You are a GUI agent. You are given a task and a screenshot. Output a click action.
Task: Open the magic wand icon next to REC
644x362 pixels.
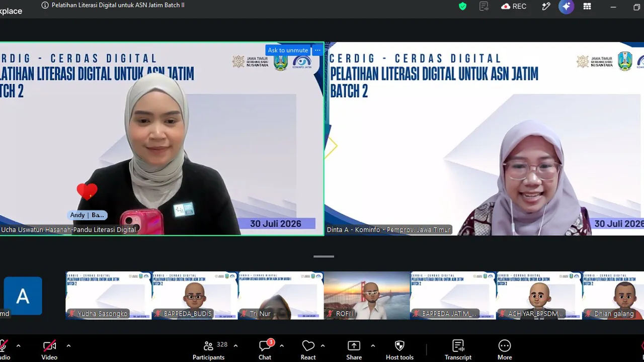point(546,6)
